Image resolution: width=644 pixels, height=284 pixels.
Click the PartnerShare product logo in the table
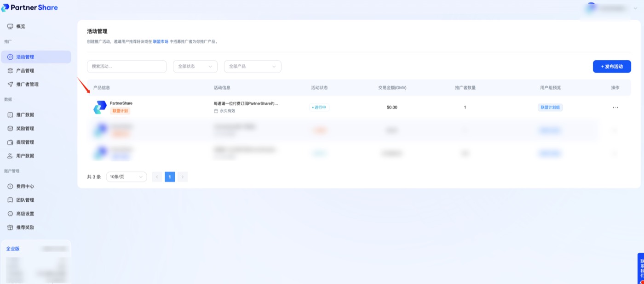tap(100, 108)
